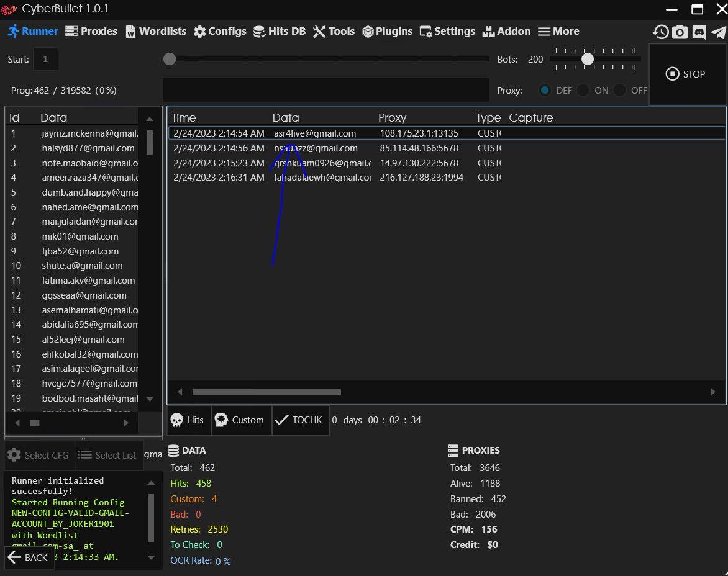Open the Settings icon in top menu
This screenshot has height=576, width=728.
click(425, 32)
